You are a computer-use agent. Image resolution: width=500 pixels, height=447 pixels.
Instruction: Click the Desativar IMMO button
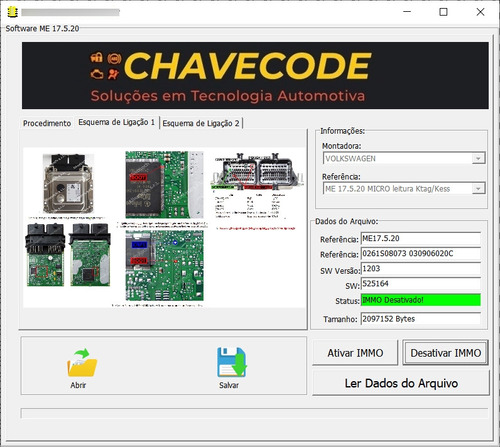coord(446,353)
